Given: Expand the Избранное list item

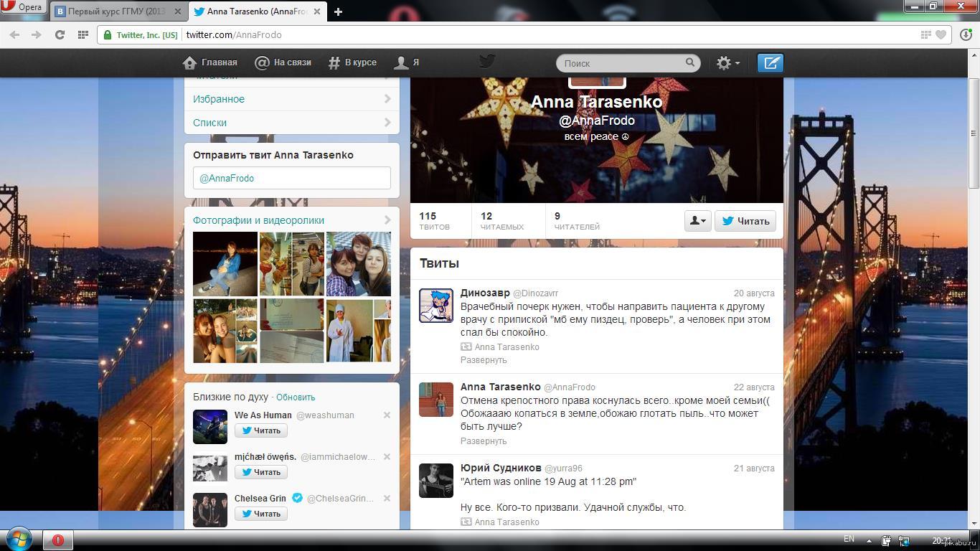Looking at the screenshot, I should (291, 99).
